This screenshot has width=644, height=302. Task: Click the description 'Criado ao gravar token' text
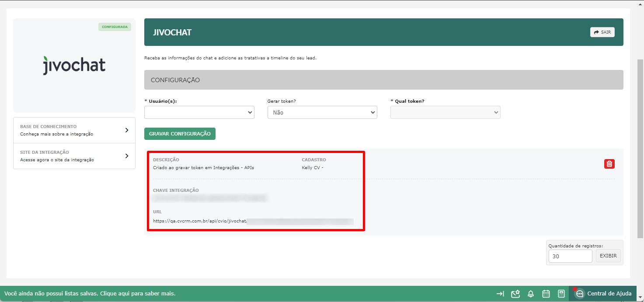(x=203, y=167)
